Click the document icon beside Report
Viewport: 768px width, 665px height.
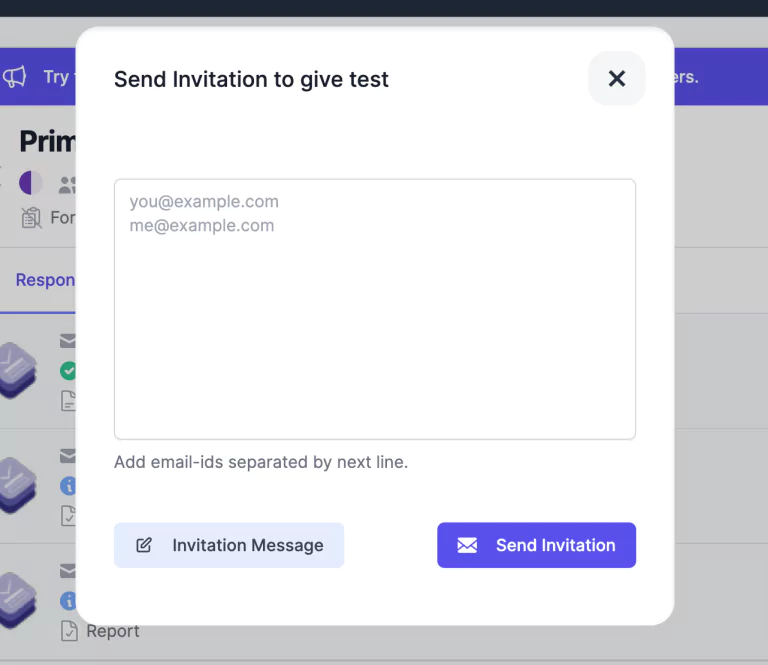(69, 631)
